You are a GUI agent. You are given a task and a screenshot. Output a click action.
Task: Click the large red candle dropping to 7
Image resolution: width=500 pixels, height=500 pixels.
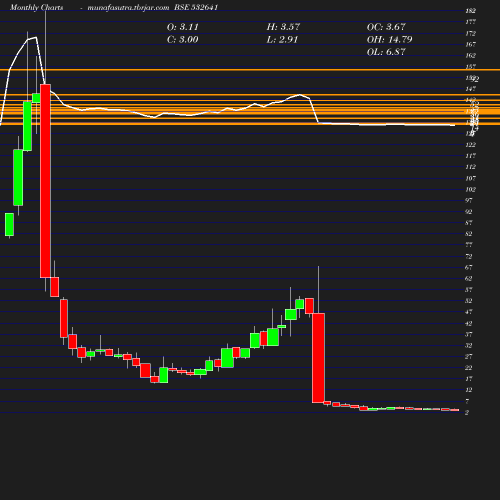[x=318, y=358]
